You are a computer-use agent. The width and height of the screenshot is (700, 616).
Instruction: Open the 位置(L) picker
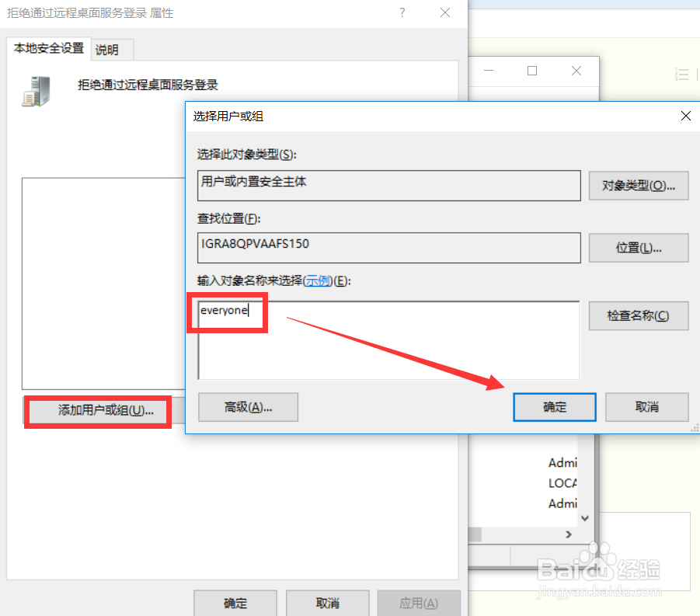[639, 248]
